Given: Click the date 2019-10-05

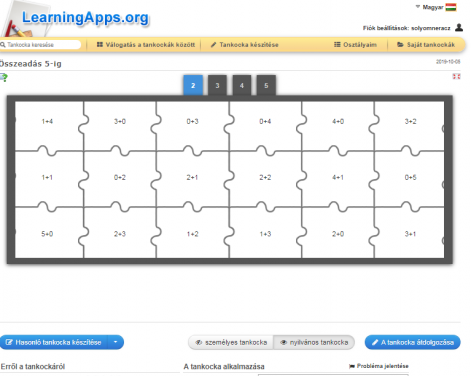Looking at the screenshot, I should [448, 62].
